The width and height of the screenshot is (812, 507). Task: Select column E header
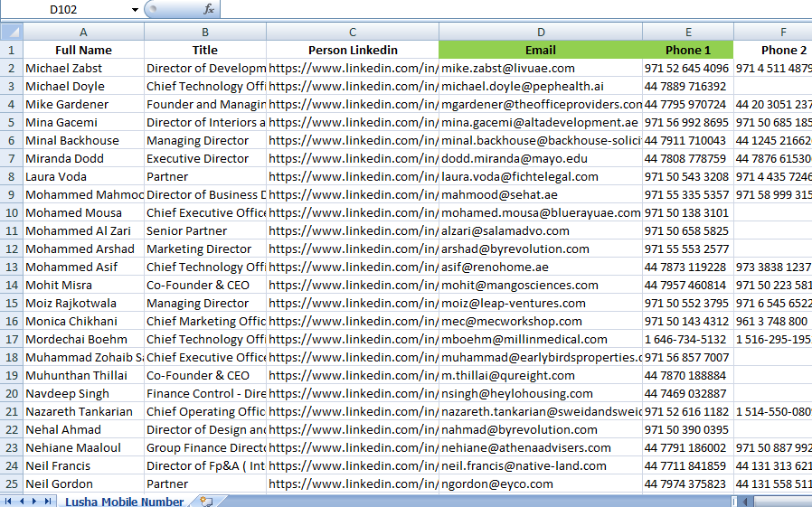688,32
